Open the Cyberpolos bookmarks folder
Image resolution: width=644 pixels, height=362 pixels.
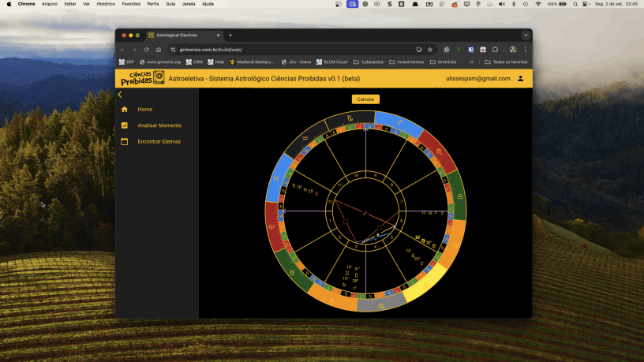click(371, 62)
